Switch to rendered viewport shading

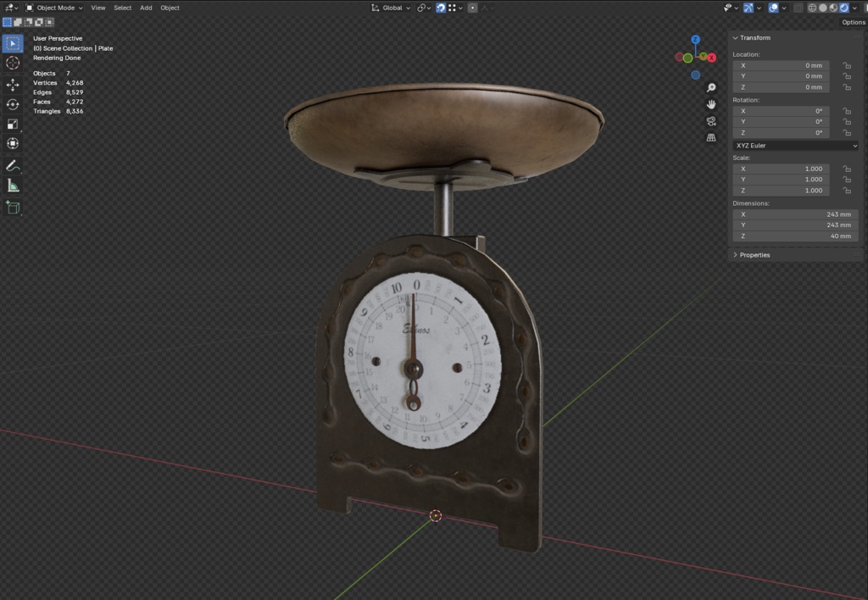[844, 8]
